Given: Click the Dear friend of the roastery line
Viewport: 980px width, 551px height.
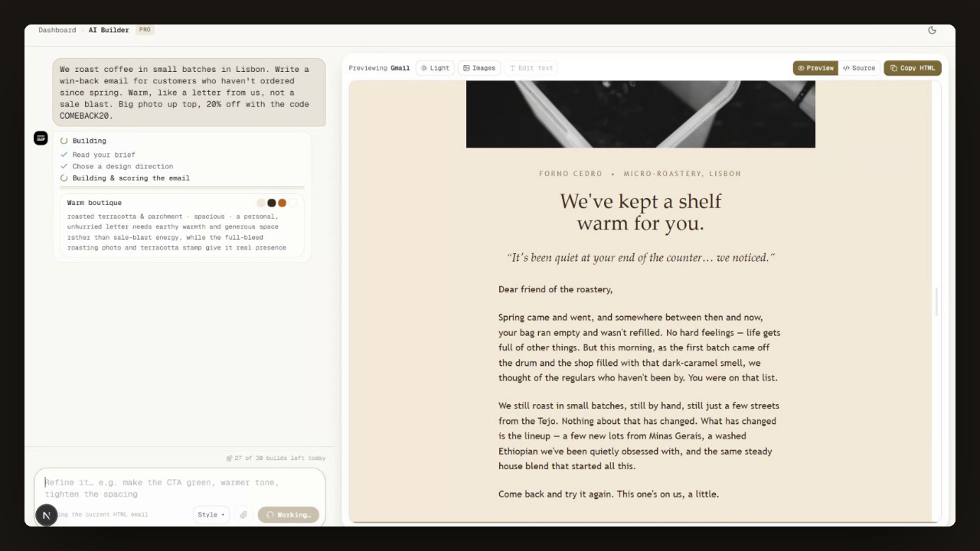Looking at the screenshot, I should point(555,289).
